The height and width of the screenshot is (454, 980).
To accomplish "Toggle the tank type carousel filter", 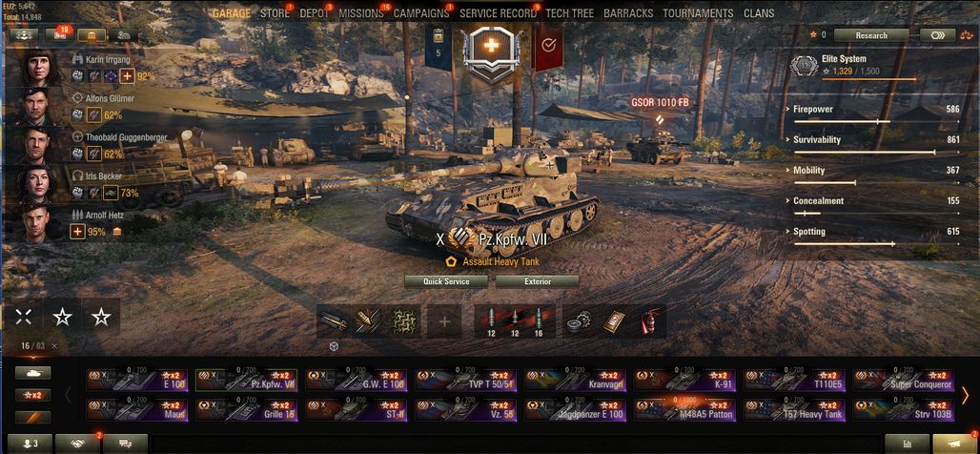I will pos(32,373).
